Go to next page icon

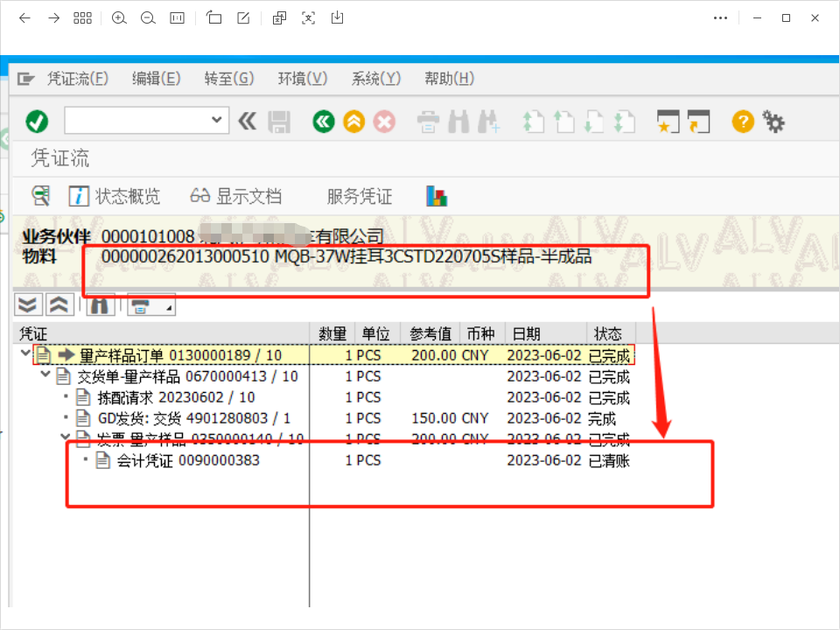click(x=593, y=122)
